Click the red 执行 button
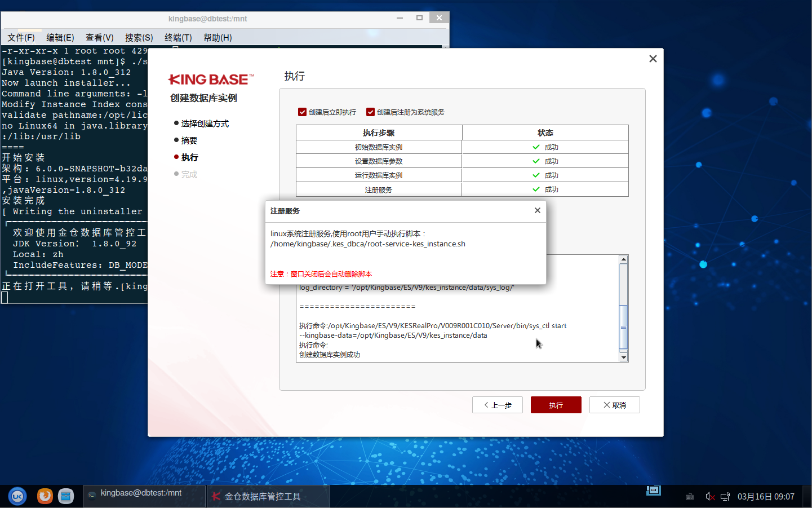 point(556,405)
